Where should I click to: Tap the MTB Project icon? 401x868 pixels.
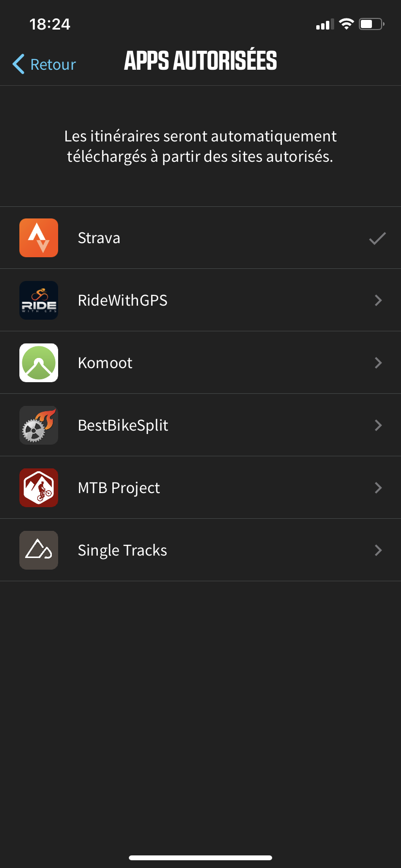[39, 488]
